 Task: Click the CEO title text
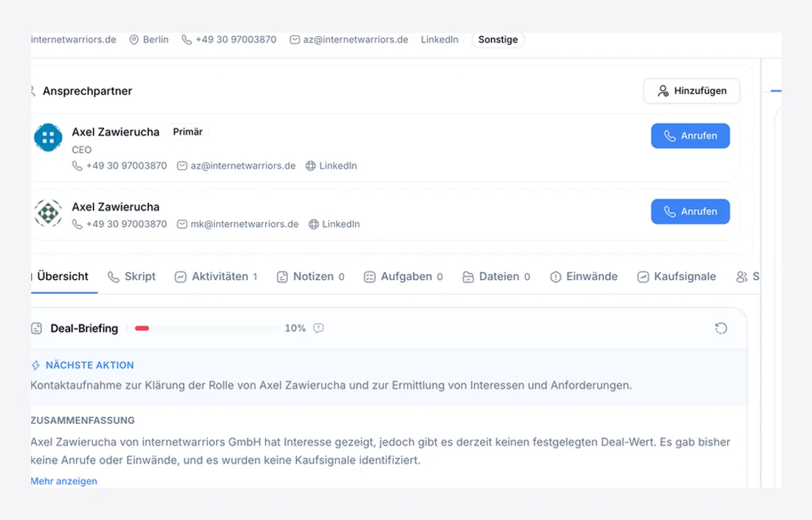(81, 150)
